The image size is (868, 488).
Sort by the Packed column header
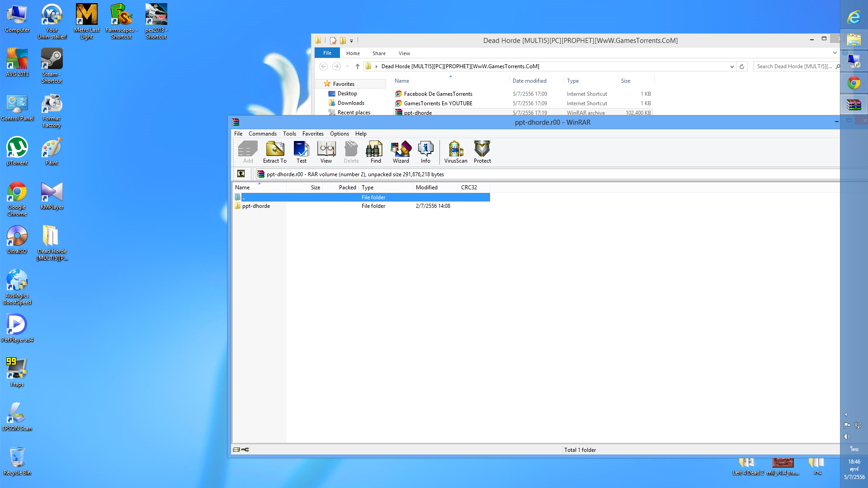coord(347,188)
